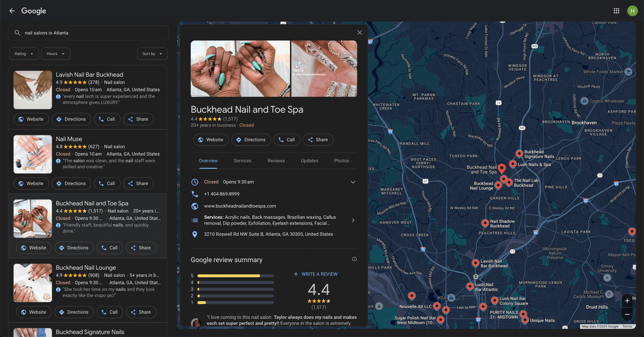The width and height of the screenshot is (644, 337).
Task: Switch to the Services tab
Action: (x=243, y=161)
